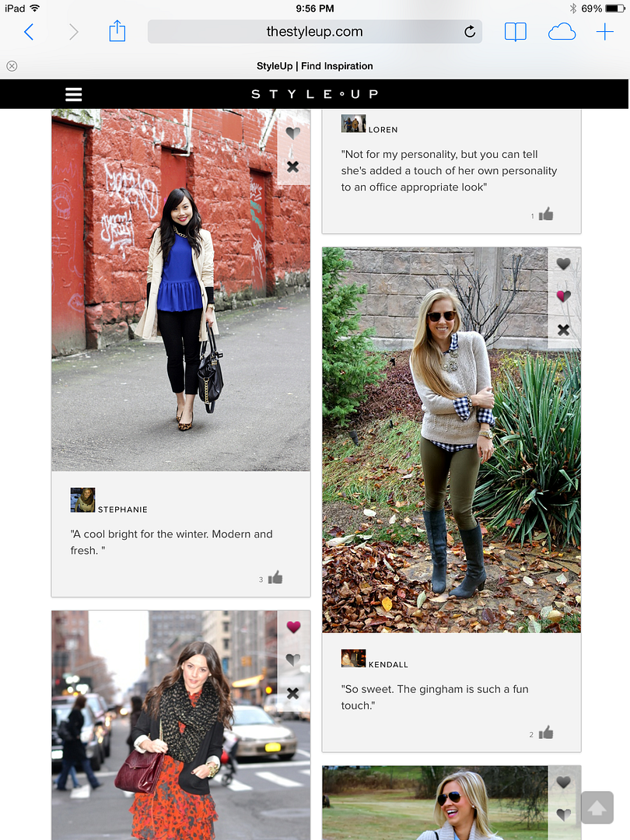Open the Safari share sheet

[x=117, y=31]
